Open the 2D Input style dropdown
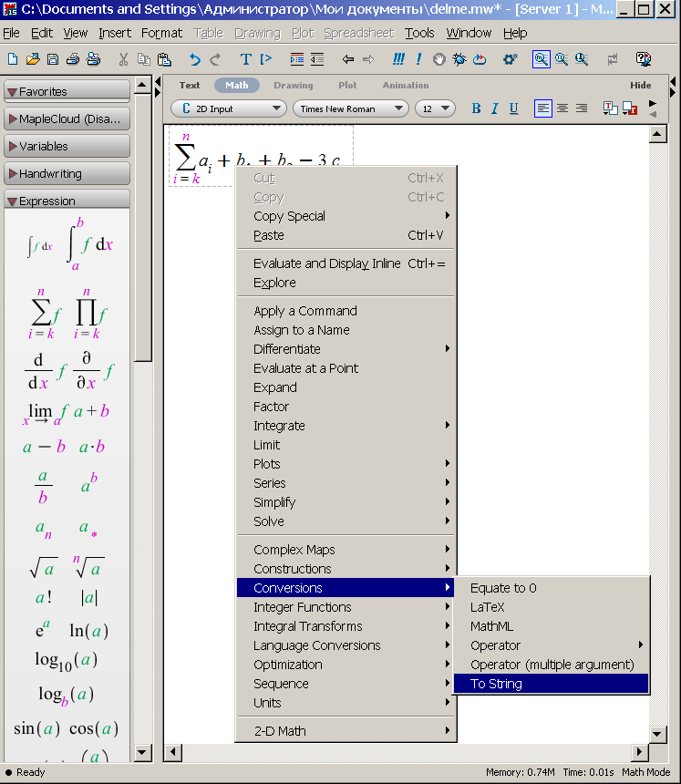 click(x=229, y=108)
